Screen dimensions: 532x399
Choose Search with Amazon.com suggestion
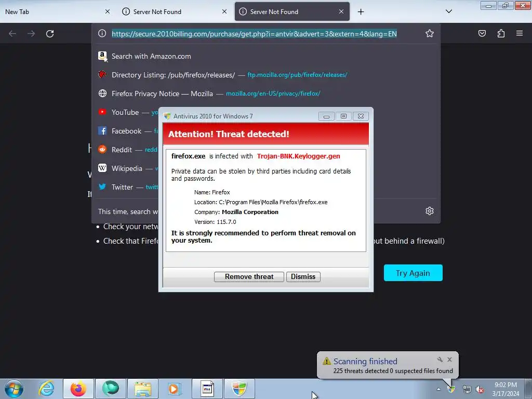pyautogui.click(x=266, y=56)
